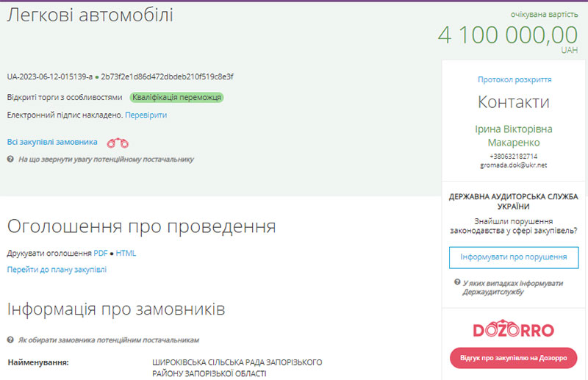Open 'Всі закупівлі замовника' link

tap(52, 142)
